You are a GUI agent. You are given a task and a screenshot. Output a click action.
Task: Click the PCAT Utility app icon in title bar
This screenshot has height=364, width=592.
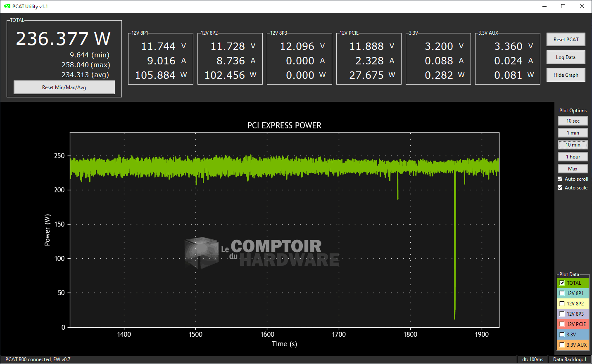coord(7,6)
